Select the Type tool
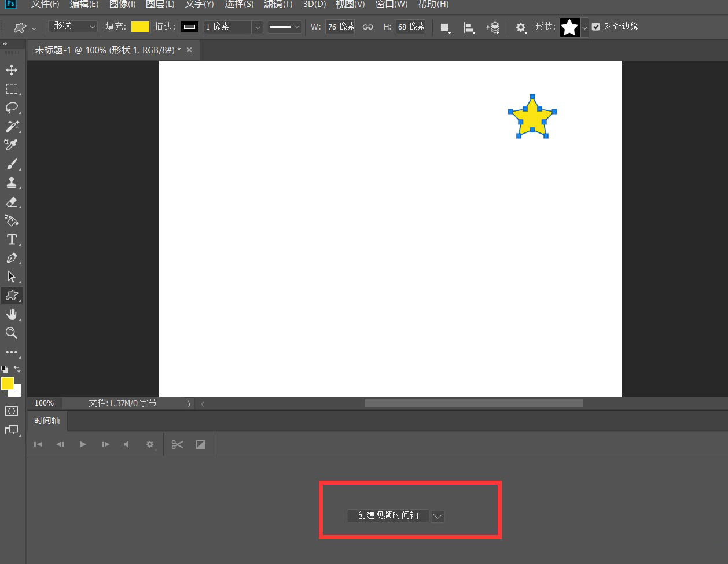Viewport: 728px width, 564px height. click(x=12, y=239)
